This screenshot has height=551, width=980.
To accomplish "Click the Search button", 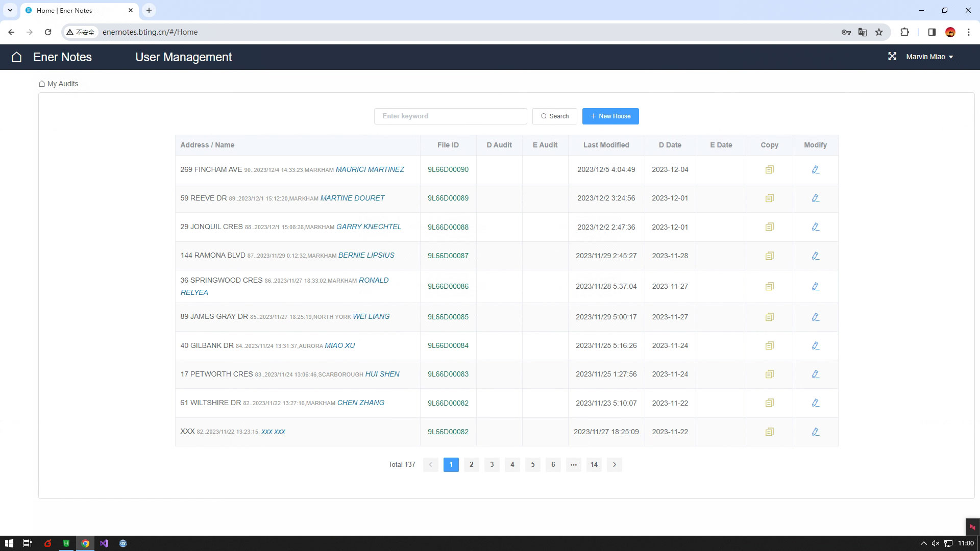I will pos(555,116).
